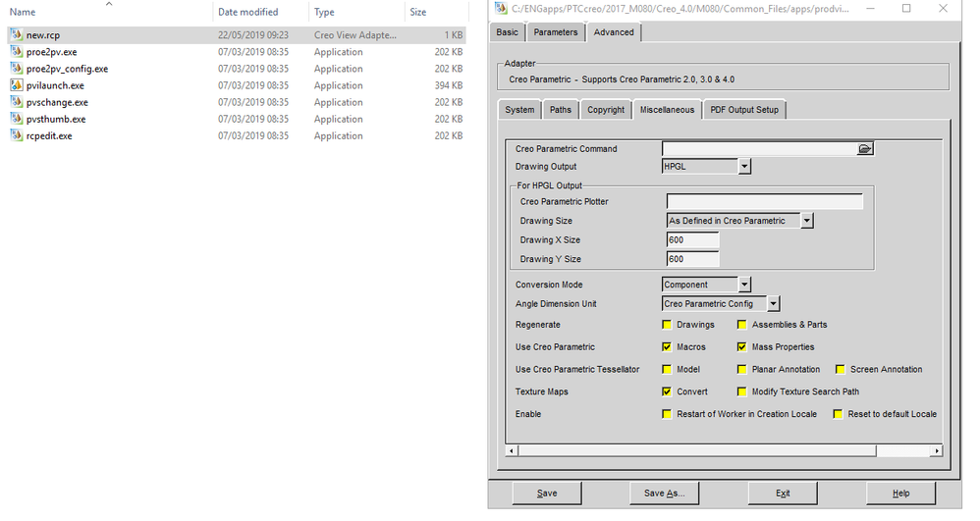Click the new.rcp file icon
The width and height of the screenshot is (980, 521).
(x=16, y=35)
